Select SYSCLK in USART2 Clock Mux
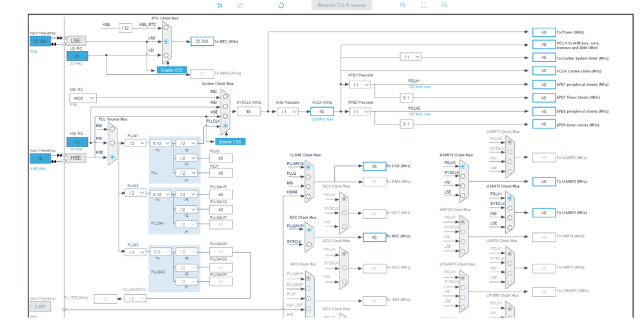This screenshot has width=644, height=320. 463,176
